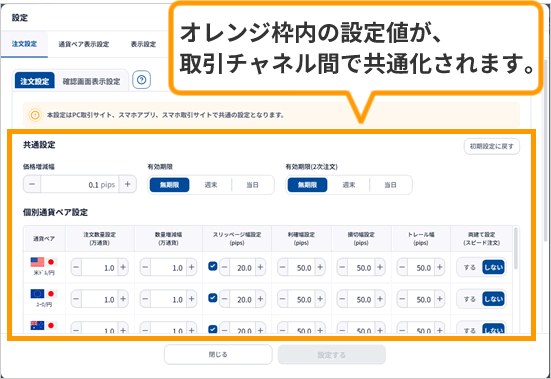Switch to 注文設定 top tab

click(24, 44)
